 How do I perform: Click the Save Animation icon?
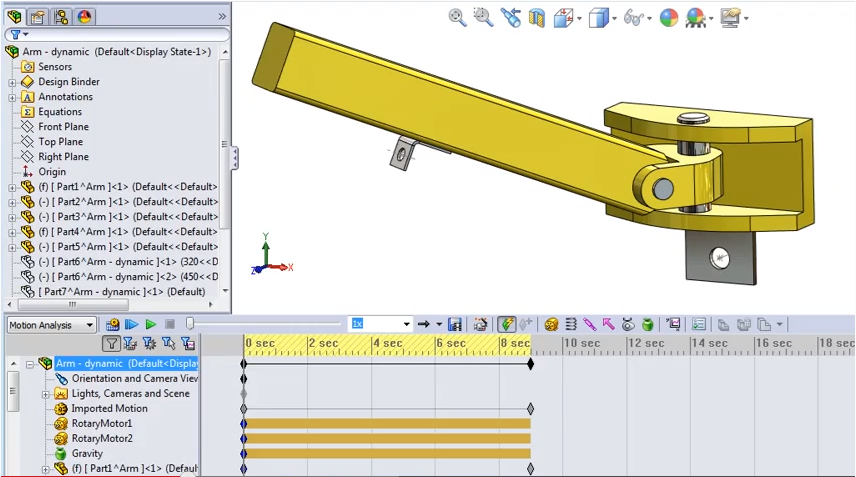[455, 325]
